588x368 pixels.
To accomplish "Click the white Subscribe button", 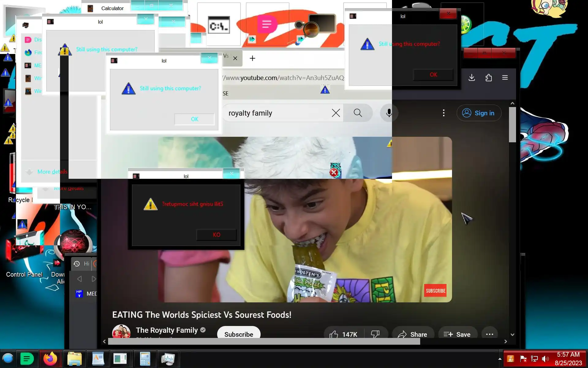I will tap(239, 334).
